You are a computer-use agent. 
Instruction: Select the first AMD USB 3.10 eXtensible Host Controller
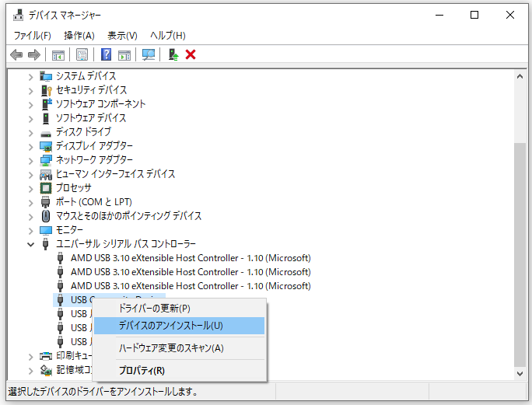191,258
